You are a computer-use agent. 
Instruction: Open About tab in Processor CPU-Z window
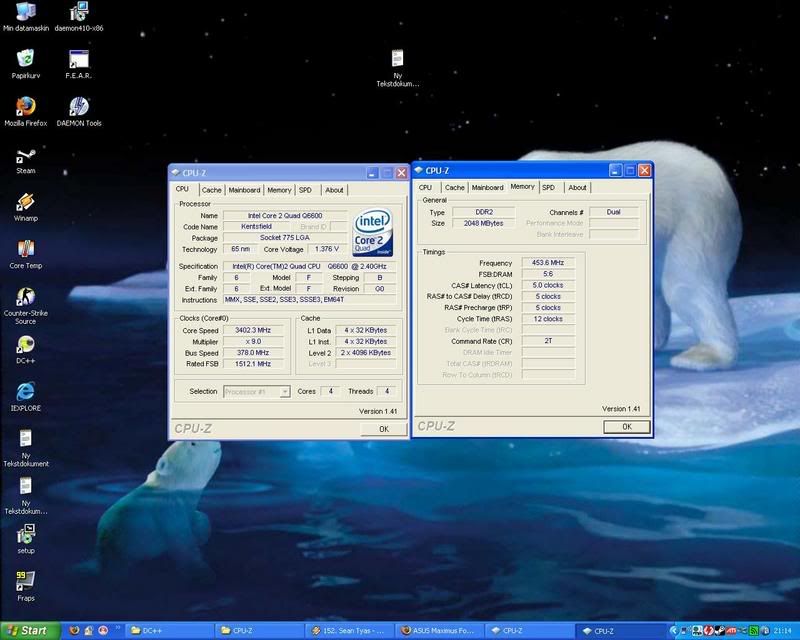coord(334,190)
